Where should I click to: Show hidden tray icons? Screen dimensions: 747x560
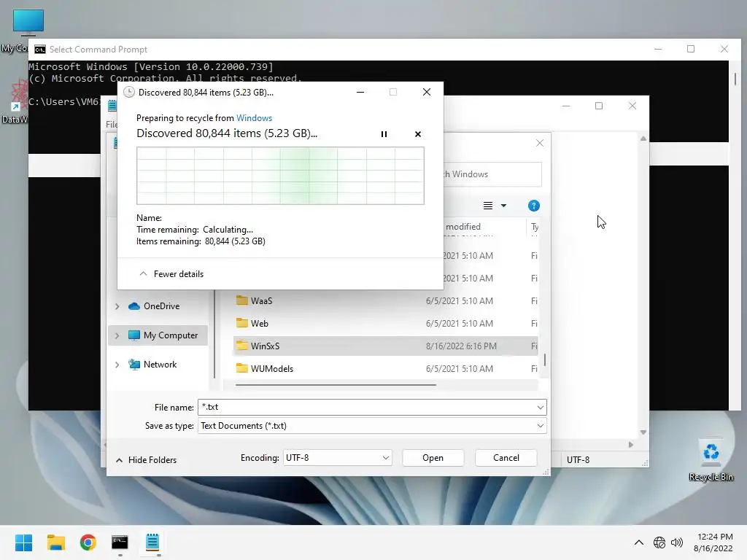pos(639,542)
